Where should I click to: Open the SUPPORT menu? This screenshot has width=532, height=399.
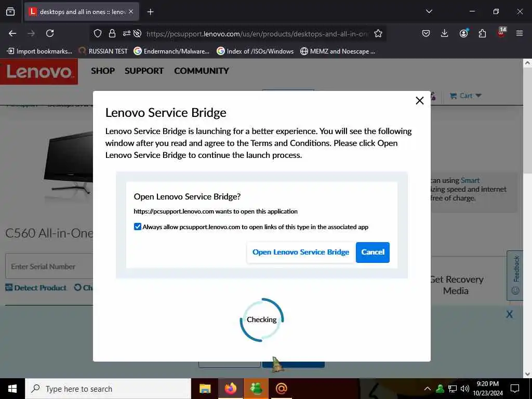144,71
